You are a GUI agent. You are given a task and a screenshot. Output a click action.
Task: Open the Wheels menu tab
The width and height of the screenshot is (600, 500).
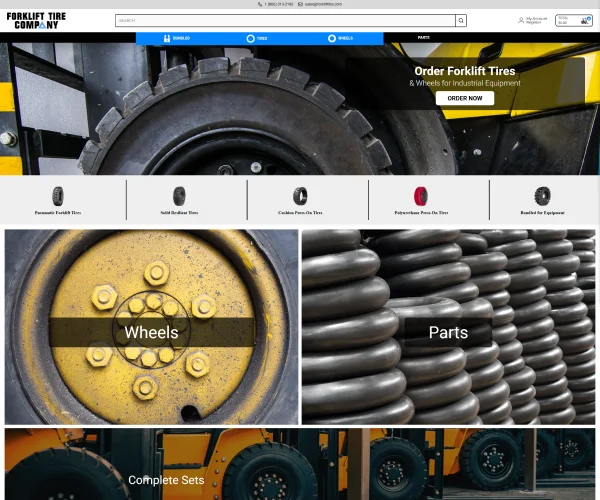(341, 38)
